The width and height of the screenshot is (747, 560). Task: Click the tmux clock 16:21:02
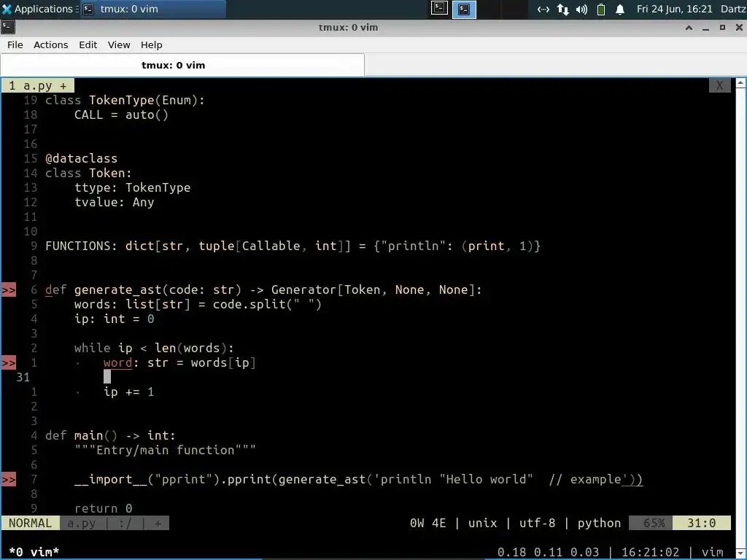point(650,553)
